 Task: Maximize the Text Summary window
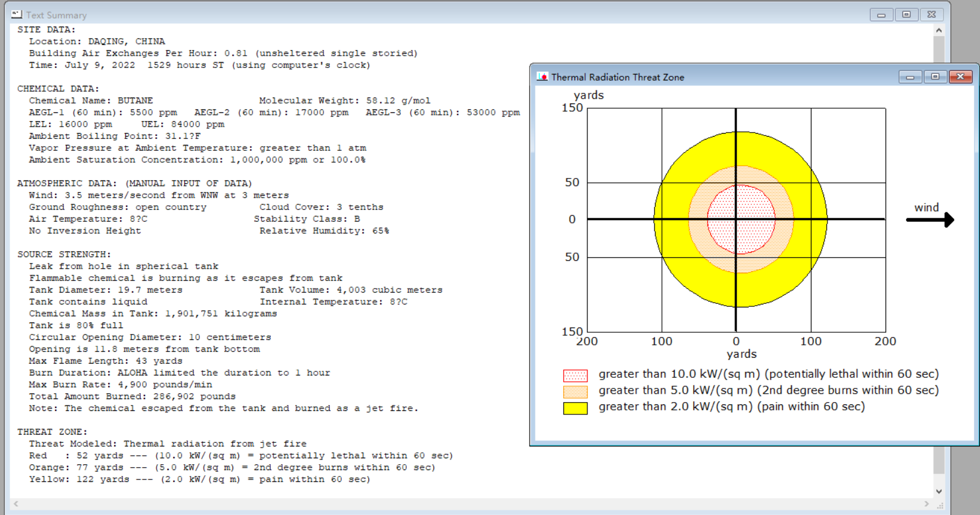coord(906,15)
